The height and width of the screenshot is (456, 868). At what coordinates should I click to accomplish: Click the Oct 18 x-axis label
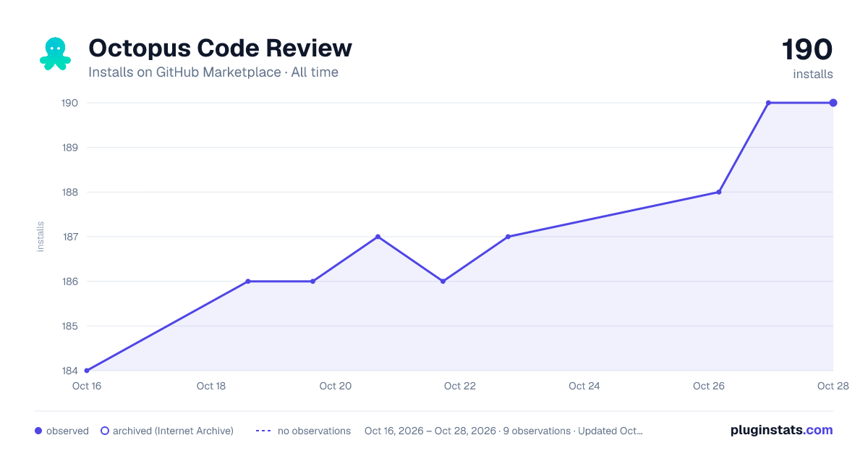click(x=211, y=386)
